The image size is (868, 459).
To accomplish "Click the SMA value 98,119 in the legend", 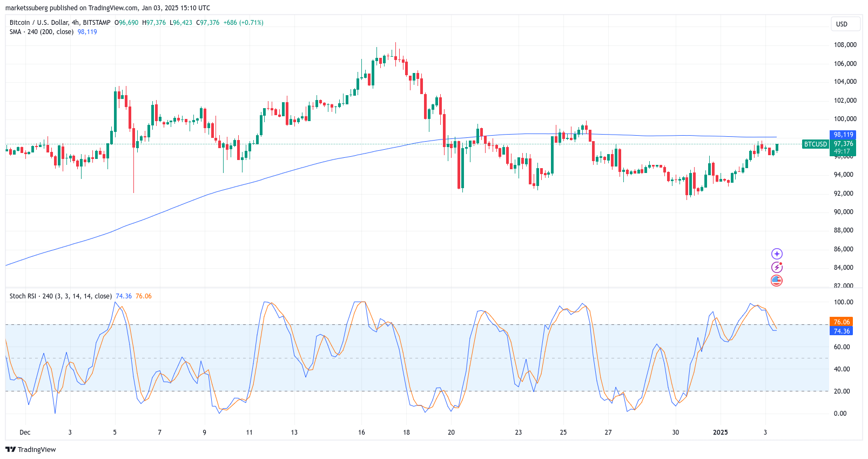I will [87, 32].
